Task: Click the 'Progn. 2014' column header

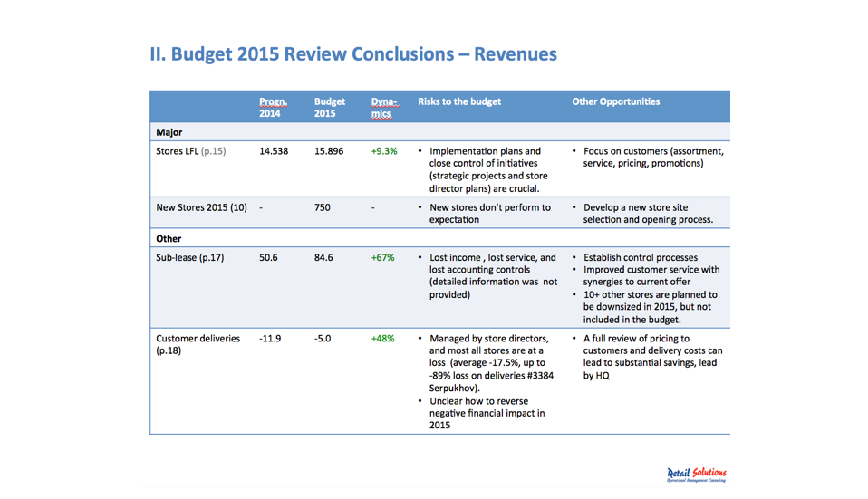Action: click(273, 108)
